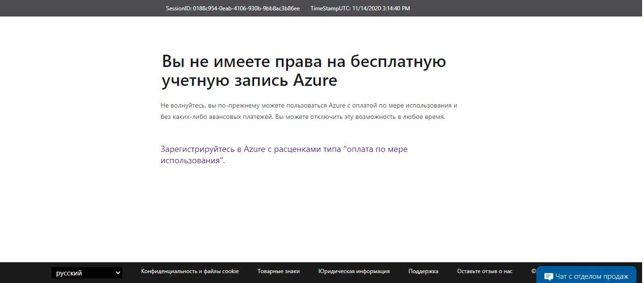
Task: Select the TimeStampUTC text in header
Action: pos(360,8)
